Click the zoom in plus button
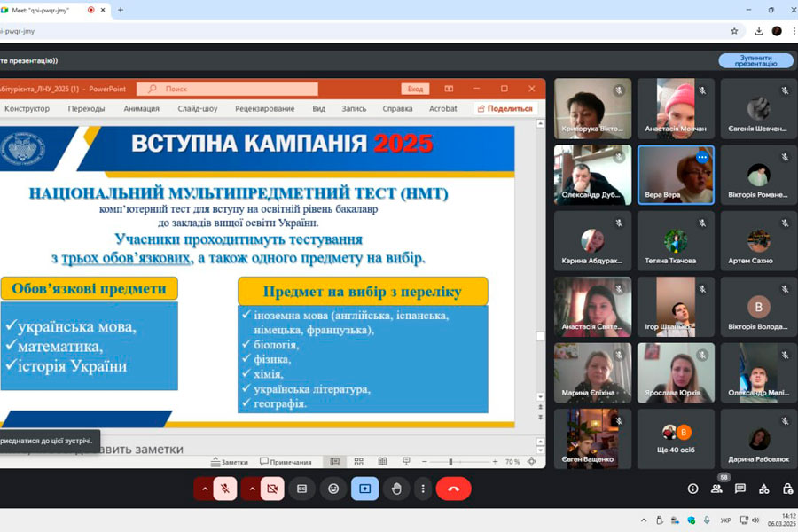 [x=495, y=462]
